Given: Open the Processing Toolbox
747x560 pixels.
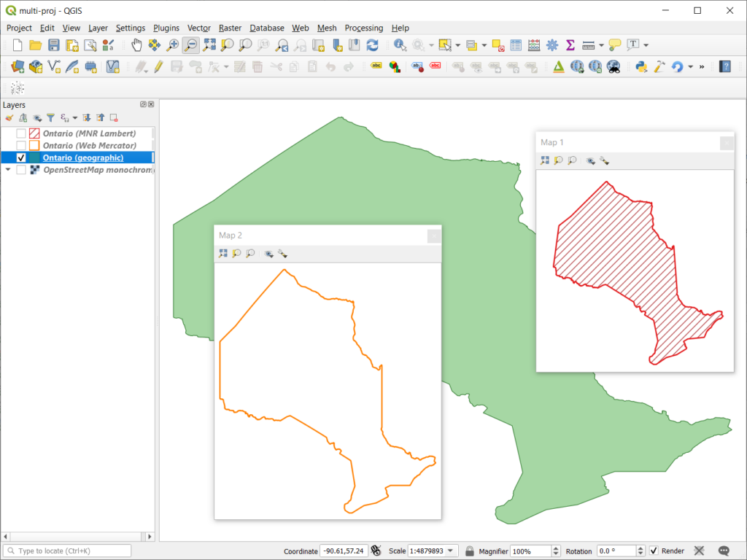Looking at the screenshot, I should 553,44.
